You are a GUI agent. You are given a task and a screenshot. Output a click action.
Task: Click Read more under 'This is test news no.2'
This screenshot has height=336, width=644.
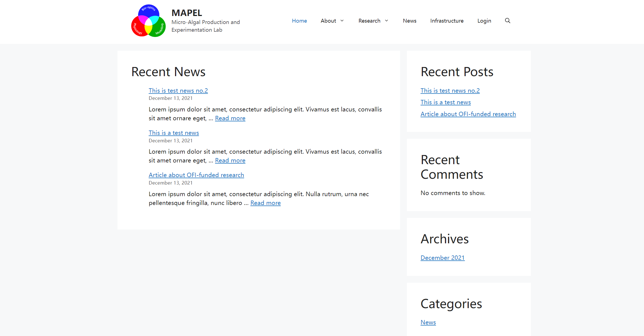click(230, 118)
